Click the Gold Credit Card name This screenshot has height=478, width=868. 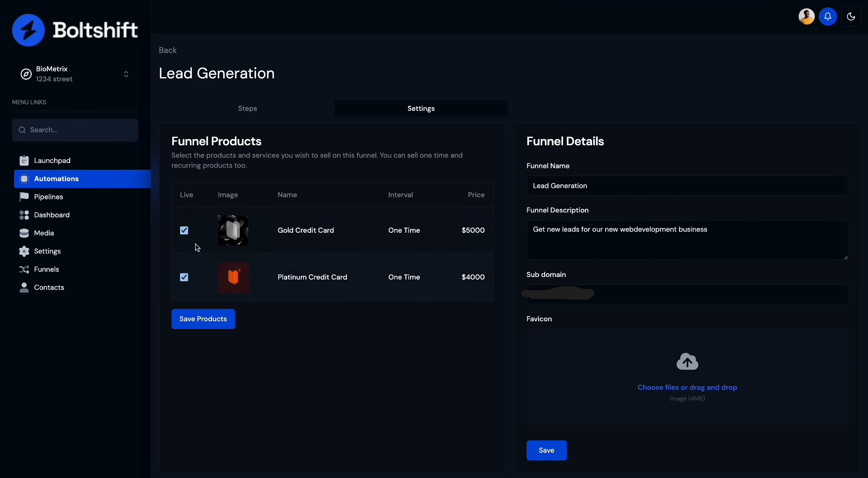(305, 230)
